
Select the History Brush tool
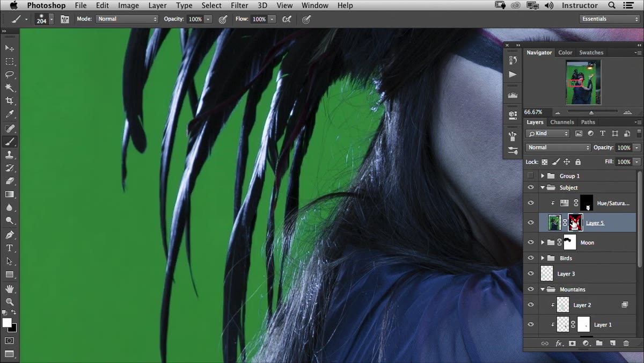10,168
